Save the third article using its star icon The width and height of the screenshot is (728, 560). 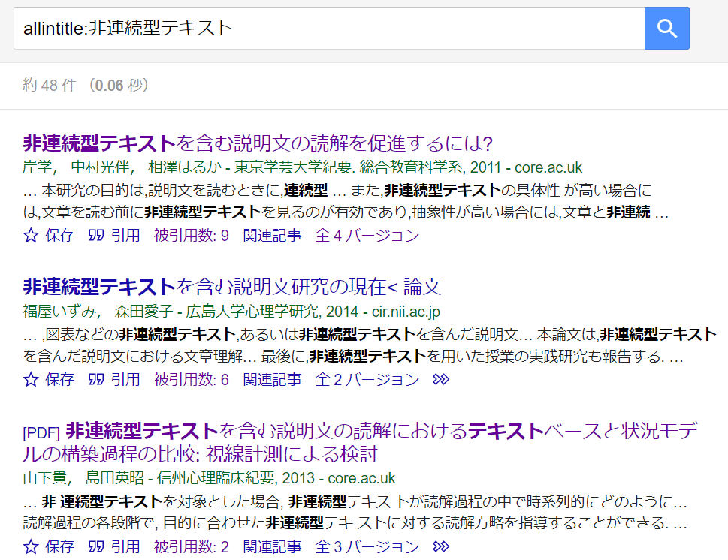point(29,547)
